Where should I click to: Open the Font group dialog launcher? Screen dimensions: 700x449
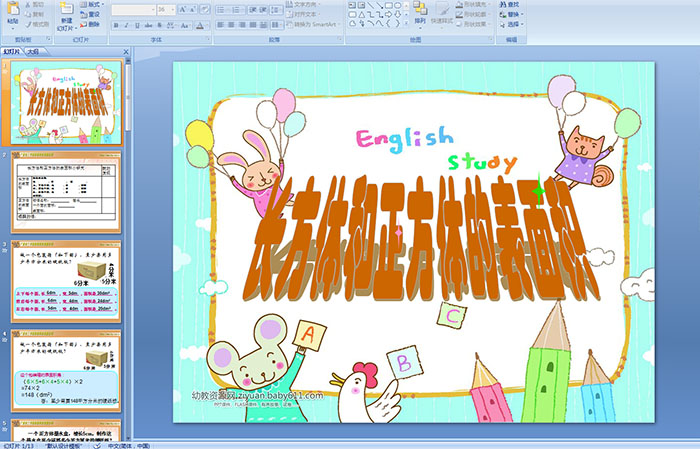coord(208,40)
